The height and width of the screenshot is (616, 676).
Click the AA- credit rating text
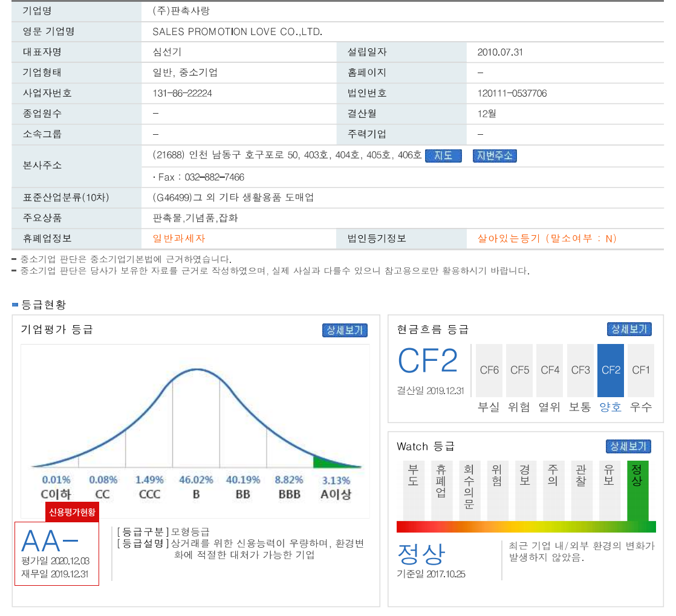point(50,541)
